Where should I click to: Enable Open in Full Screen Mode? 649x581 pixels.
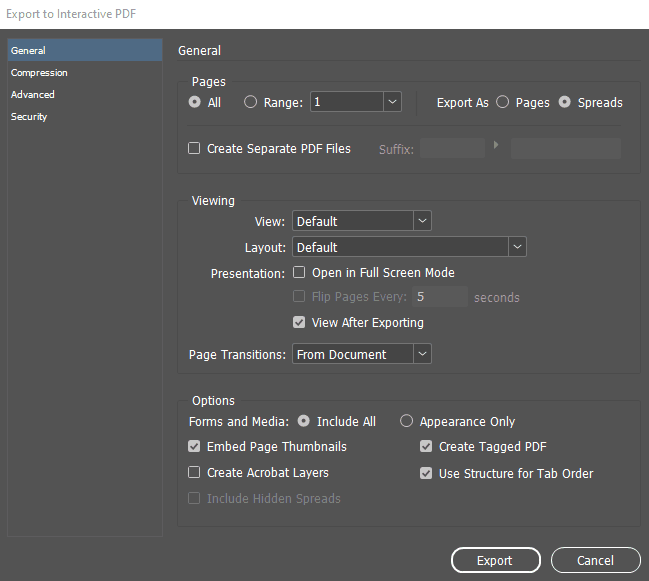point(299,272)
